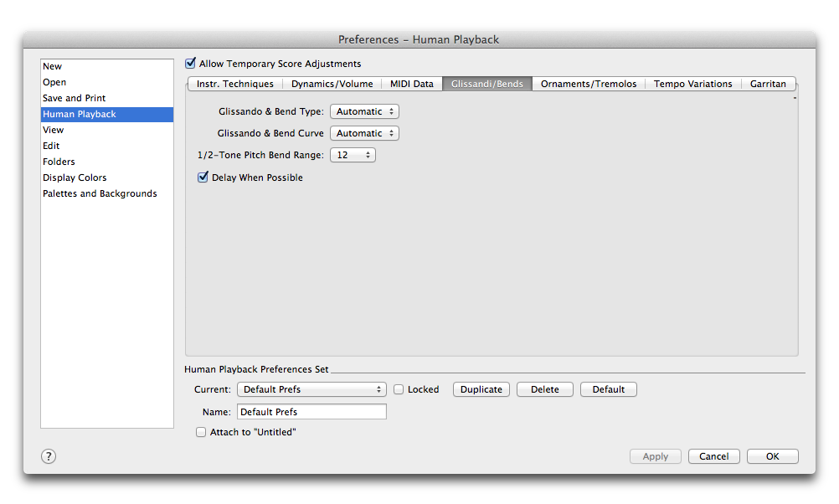Uncheck Delay When Possible
839x504 pixels.
tap(203, 177)
